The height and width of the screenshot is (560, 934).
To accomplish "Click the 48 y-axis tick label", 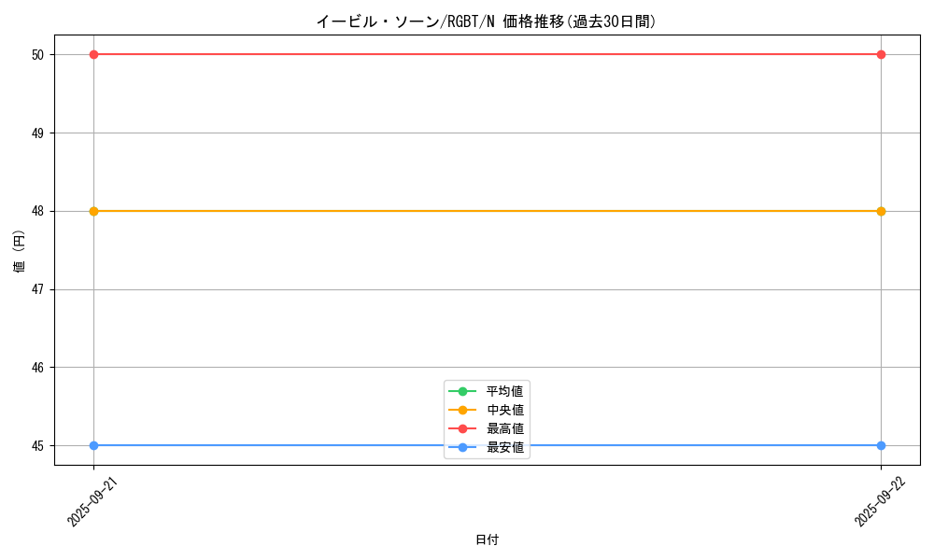I will coord(38,211).
